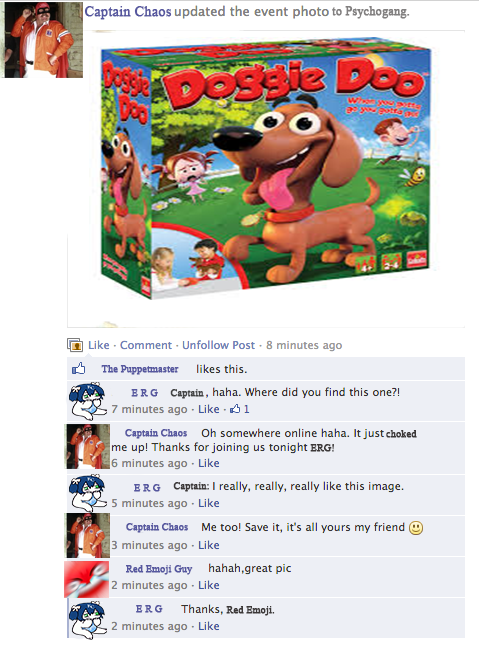Click ERG's avatar on the first comment

click(88, 402)
